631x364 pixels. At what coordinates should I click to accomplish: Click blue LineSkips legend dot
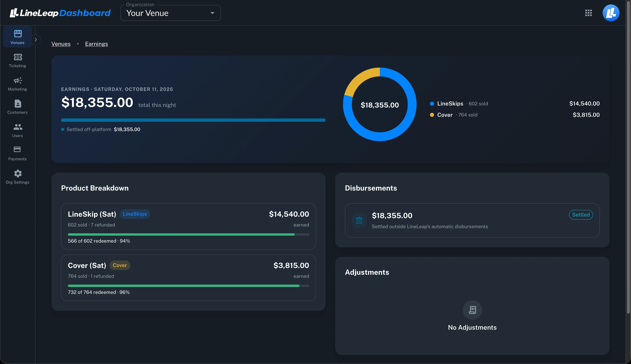point(432,104)
